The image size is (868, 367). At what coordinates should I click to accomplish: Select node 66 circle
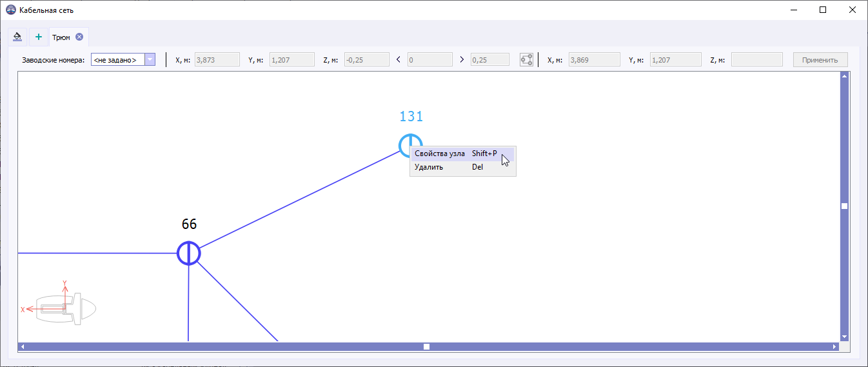pos(189,253)
